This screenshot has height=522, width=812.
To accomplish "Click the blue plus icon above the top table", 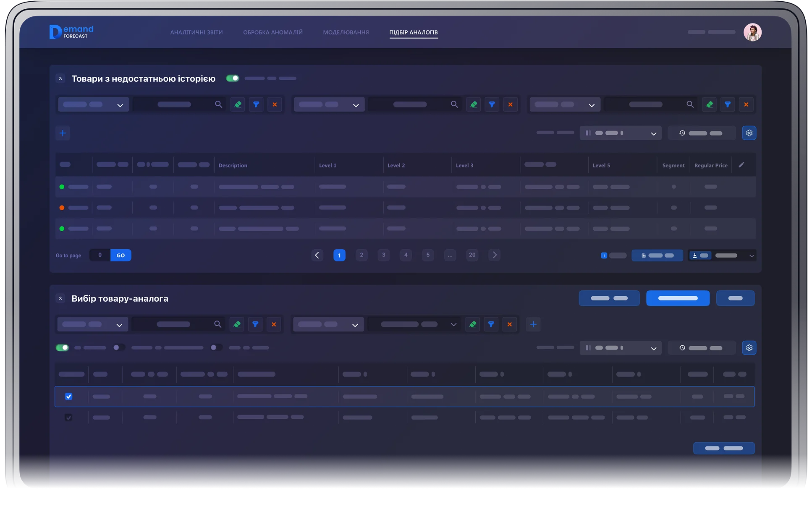I will (63, 133).
